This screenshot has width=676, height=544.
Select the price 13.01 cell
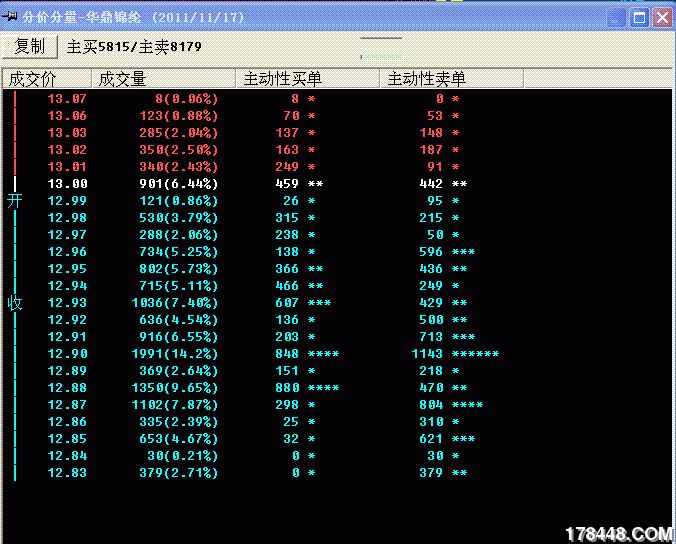(x=67, y=167)
